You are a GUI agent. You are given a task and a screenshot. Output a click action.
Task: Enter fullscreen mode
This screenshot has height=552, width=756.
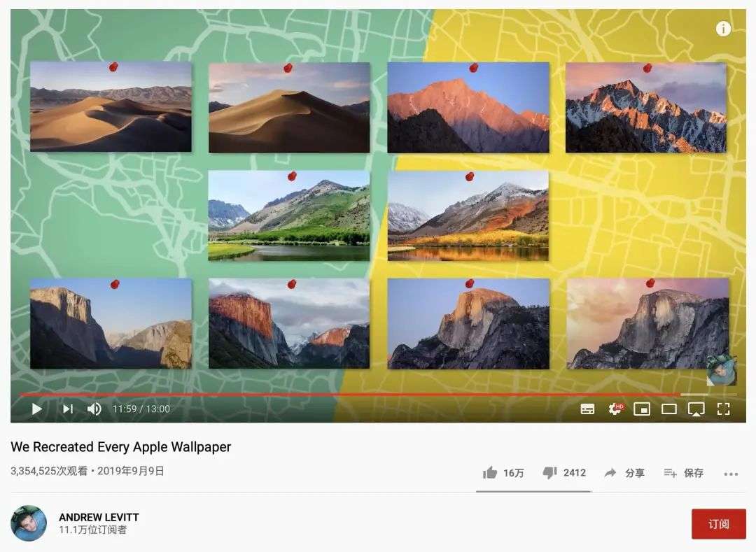[x=723, y=409]
